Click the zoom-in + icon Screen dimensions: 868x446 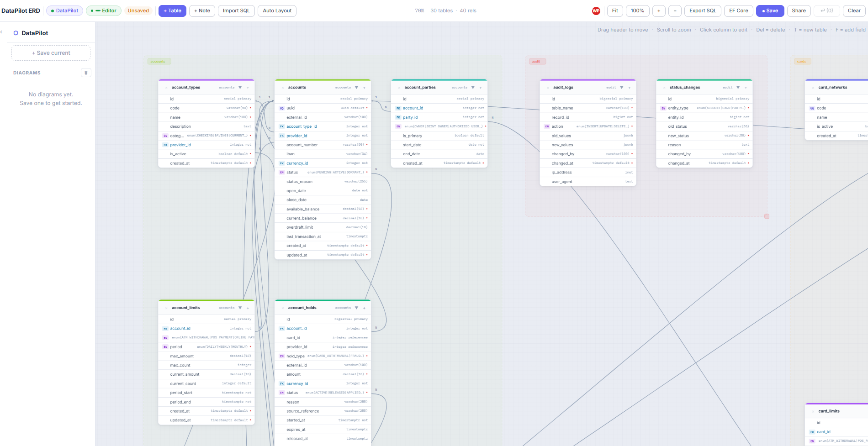[659, 10]
